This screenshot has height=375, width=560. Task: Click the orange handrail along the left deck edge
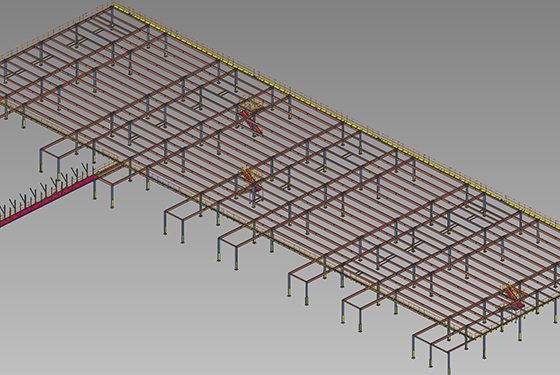(x=54, y=30)
